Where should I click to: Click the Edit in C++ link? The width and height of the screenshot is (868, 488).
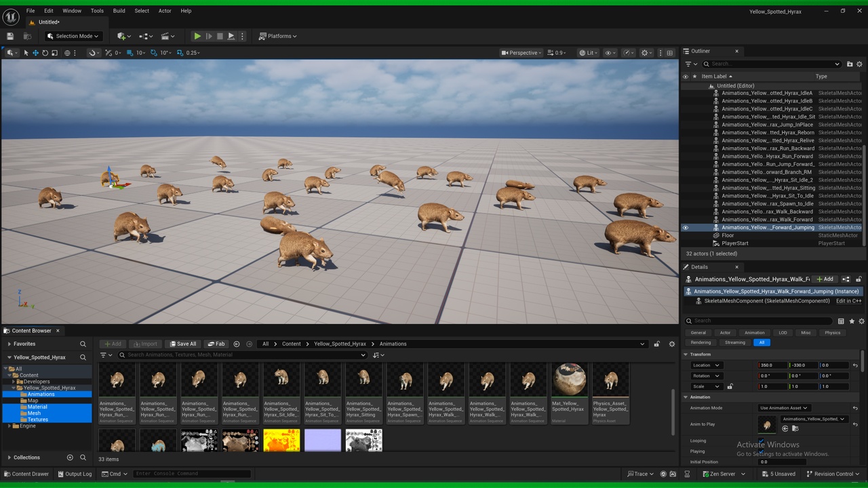point(848,301)
